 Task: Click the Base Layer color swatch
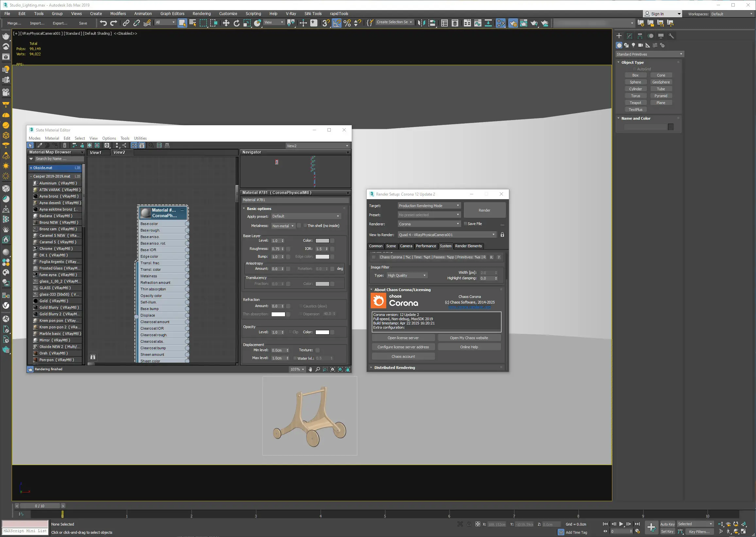pyautogui.click(x=322, y=241)
